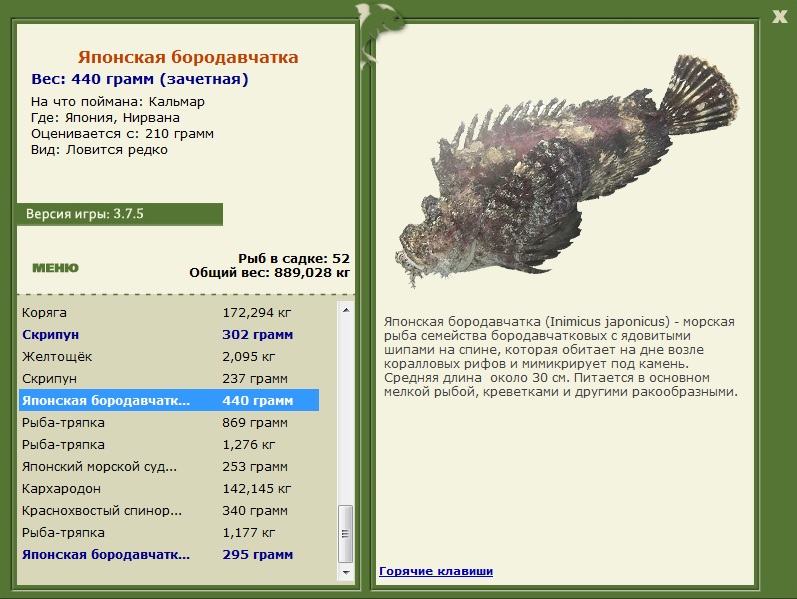Click the fish list scrollbar thumb
This screenshot has width=797, height=599.
point(346,533)
